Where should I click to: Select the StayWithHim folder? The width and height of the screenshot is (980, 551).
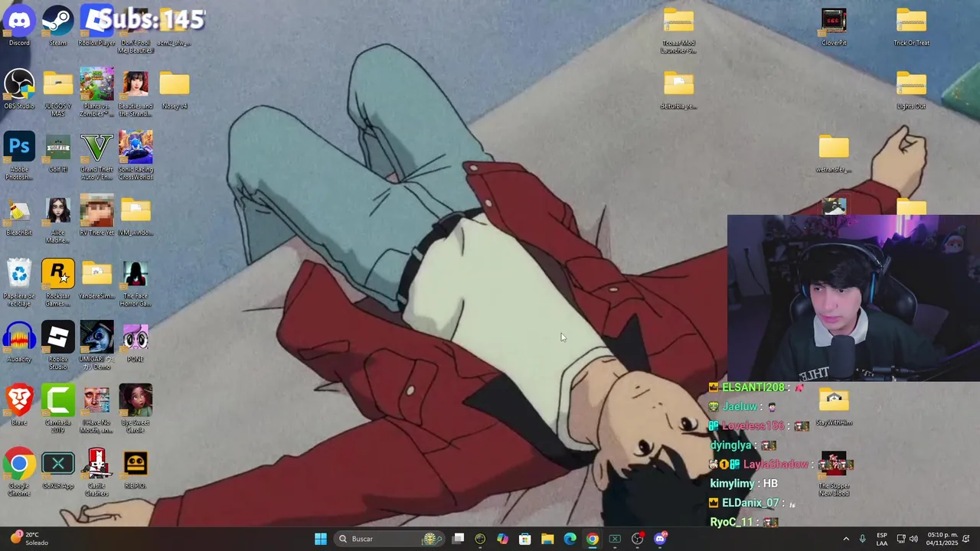coord(834,406)
